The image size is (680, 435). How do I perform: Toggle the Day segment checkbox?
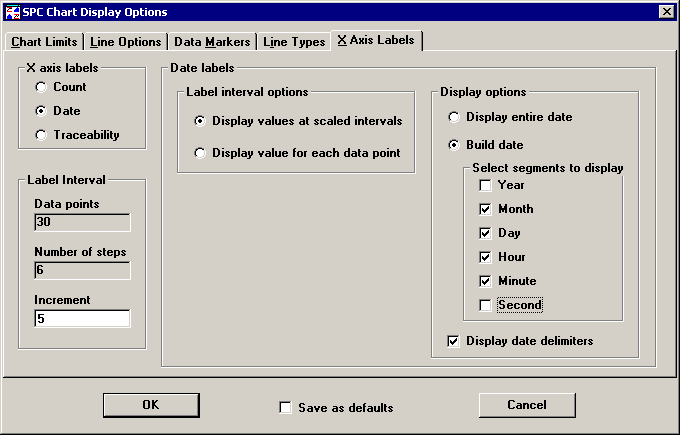(485, 233)
